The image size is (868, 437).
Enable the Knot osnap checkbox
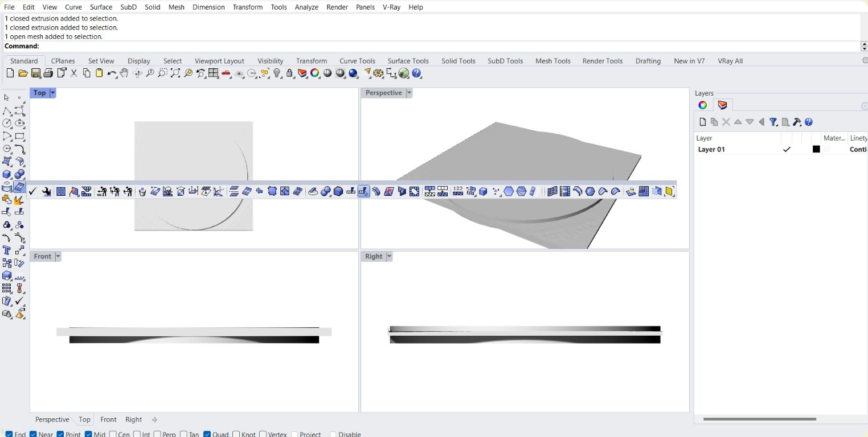236,434
